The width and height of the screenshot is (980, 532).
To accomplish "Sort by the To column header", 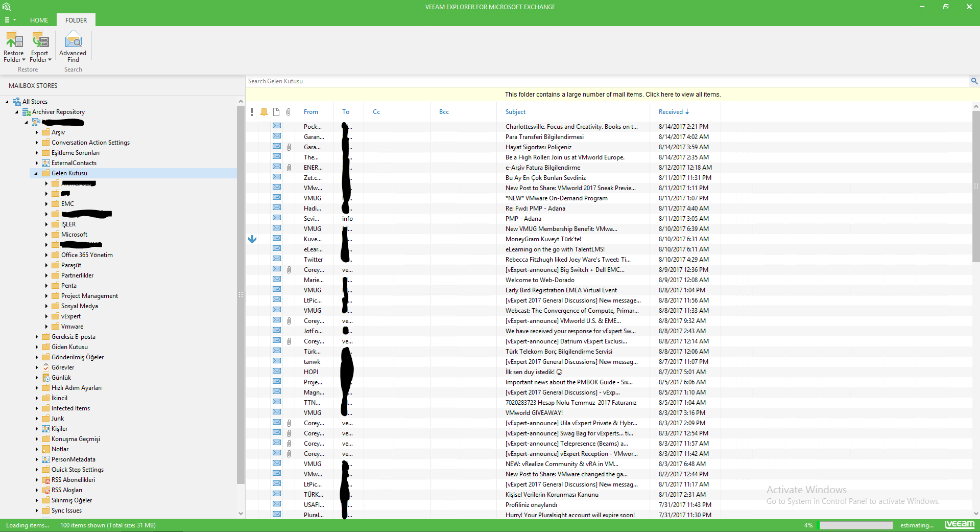I will (x=346, y=112).
